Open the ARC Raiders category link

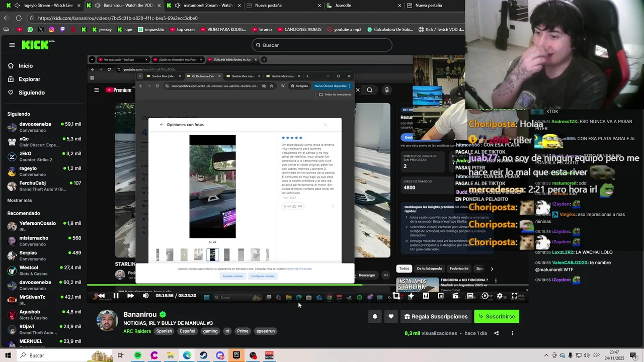(x=137, y=331)
